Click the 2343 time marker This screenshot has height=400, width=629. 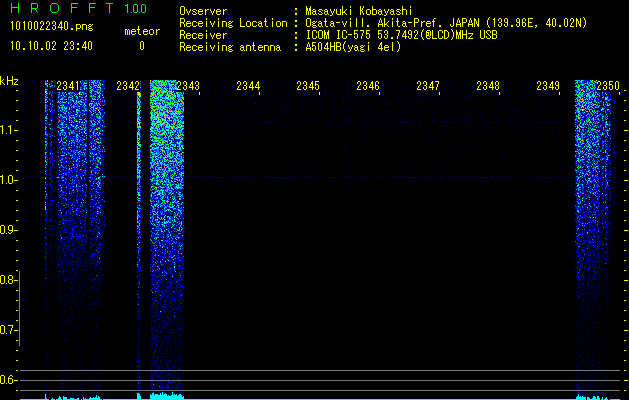[188, 85]
